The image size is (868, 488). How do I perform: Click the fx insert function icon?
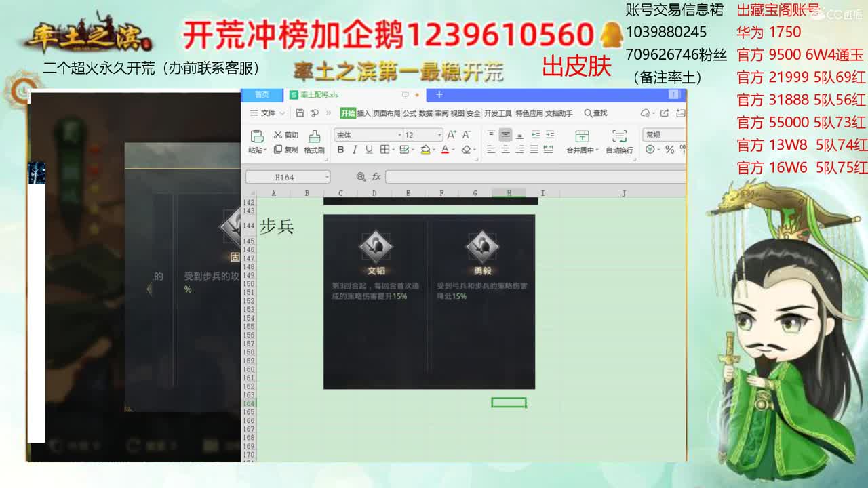click(x=376, y=177)
